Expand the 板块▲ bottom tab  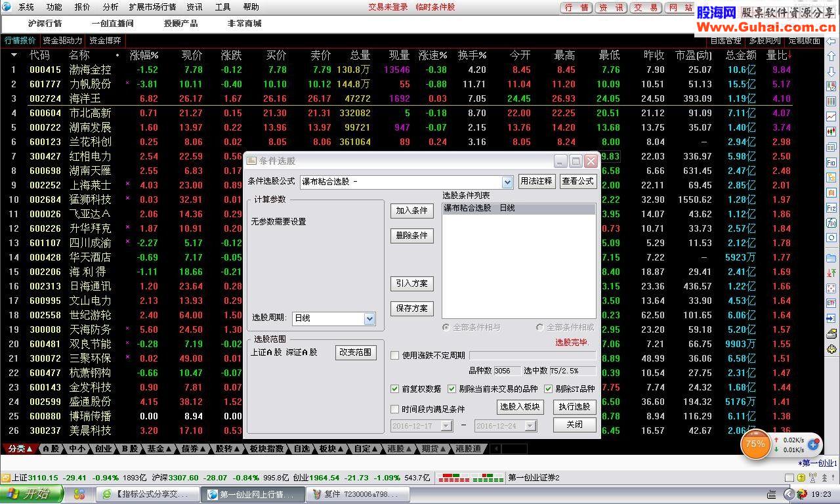(331, 449)
